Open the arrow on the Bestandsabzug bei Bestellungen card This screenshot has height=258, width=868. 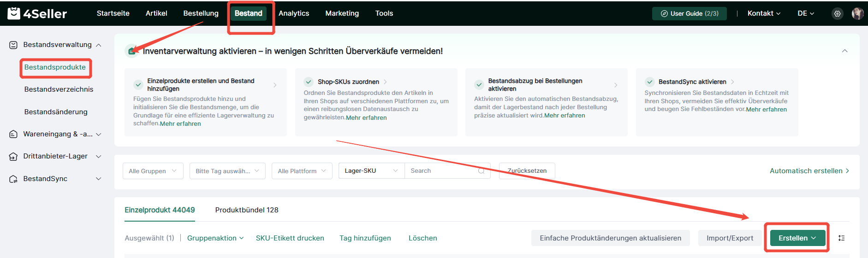pyautogui.click(x=616, y=85)
